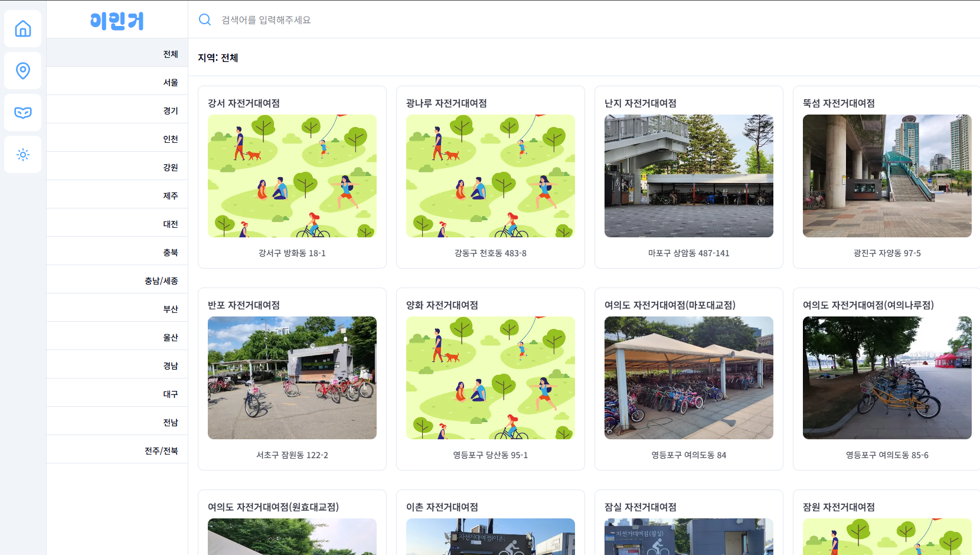
Task: Select the 전체 region filter
Action: click(x=170, y=54)
